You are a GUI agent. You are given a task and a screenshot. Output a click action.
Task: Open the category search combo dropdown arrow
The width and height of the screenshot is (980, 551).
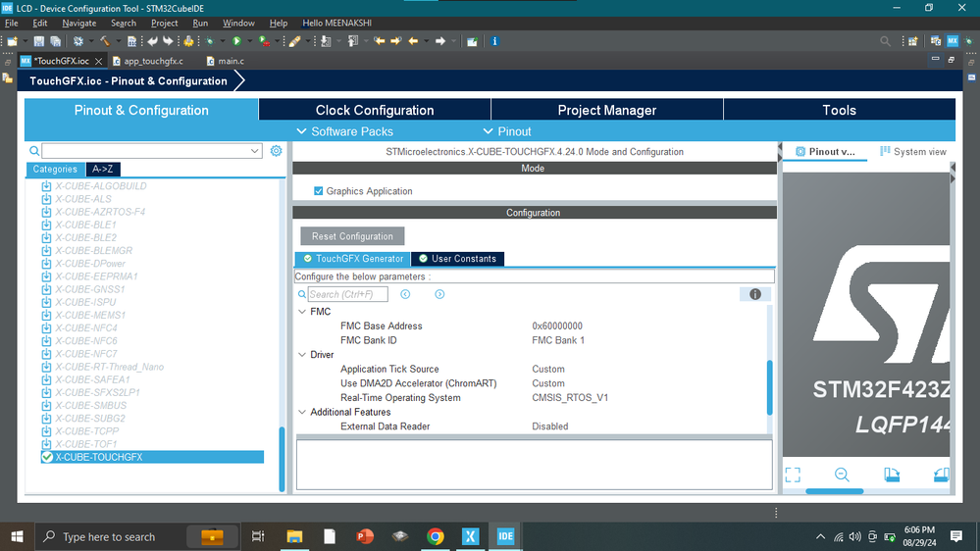(x=254, y=151)
